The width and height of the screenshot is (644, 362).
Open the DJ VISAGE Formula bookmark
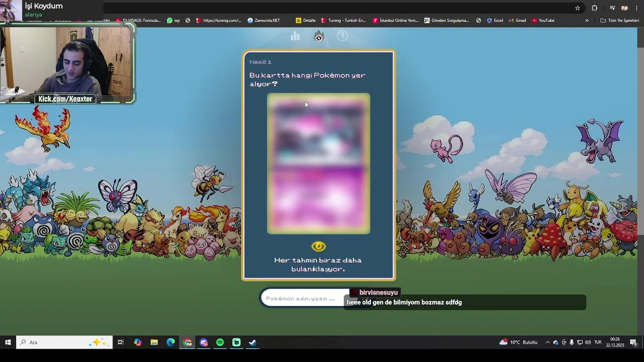138,21
